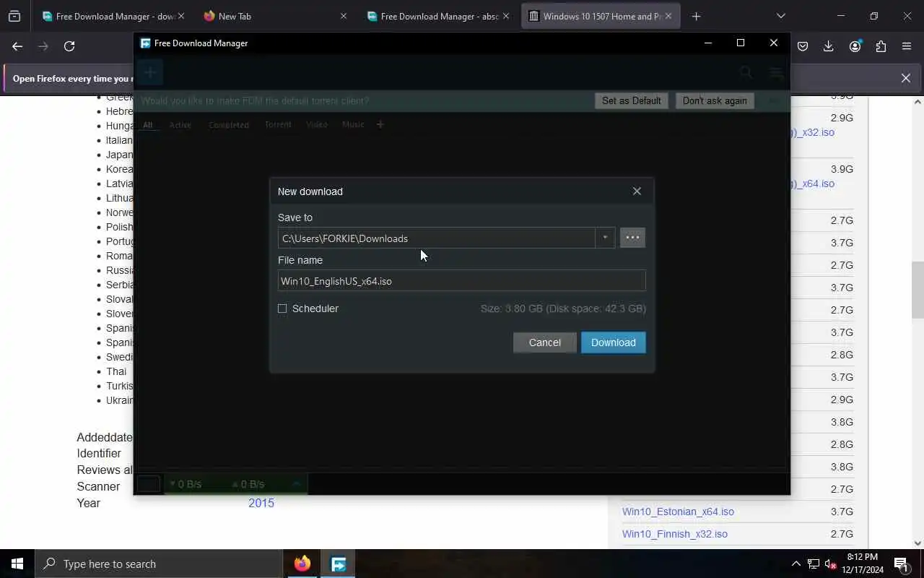Click Don't ask again button
Image resolution: width=924 pixels, height=578 pixels.
coord(715,100)
